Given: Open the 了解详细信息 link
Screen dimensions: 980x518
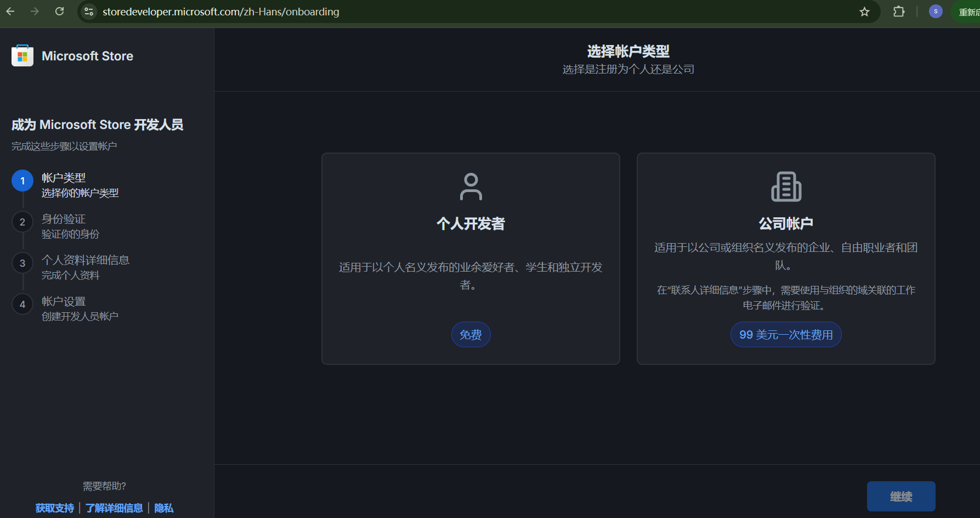Looking at the screenshot, I should click(x=114, y=508).
